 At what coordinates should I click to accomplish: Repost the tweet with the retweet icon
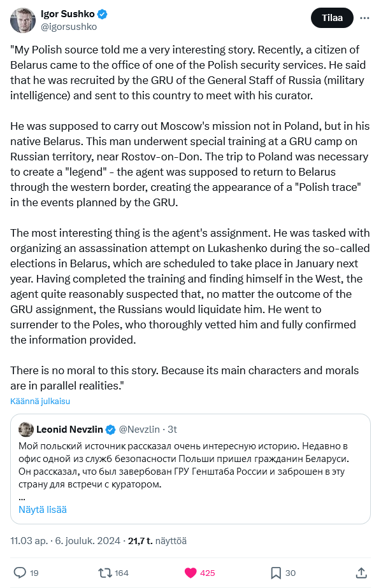coord(104,573)
